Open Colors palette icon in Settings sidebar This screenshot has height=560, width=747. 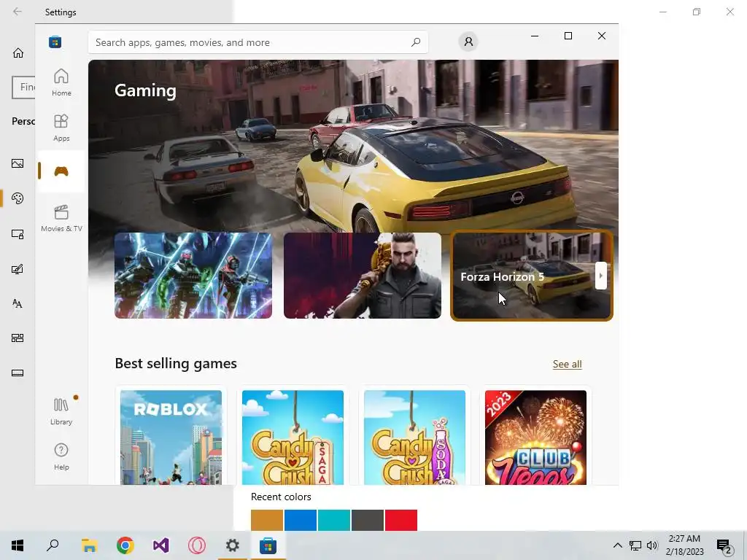pyautogui.click(x=18, y=198)
